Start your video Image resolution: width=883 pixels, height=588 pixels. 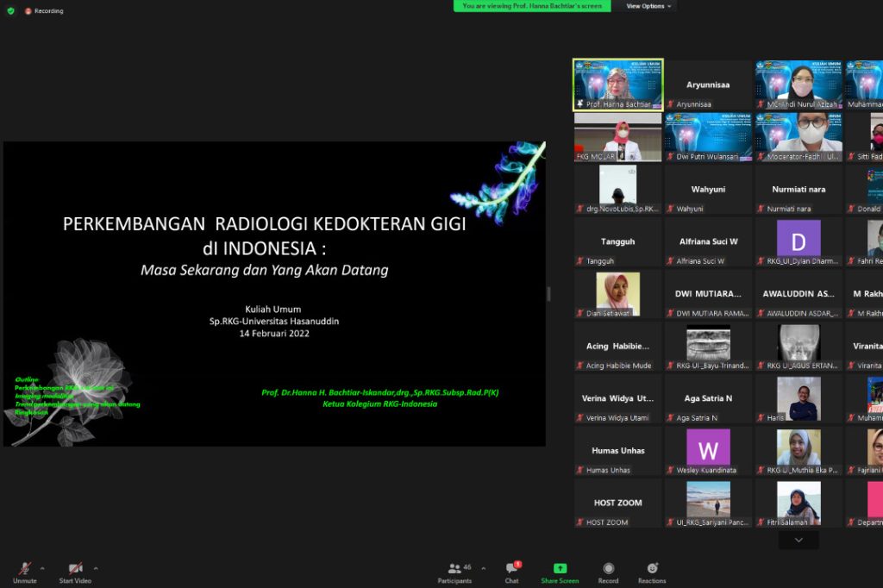point(73,570)
